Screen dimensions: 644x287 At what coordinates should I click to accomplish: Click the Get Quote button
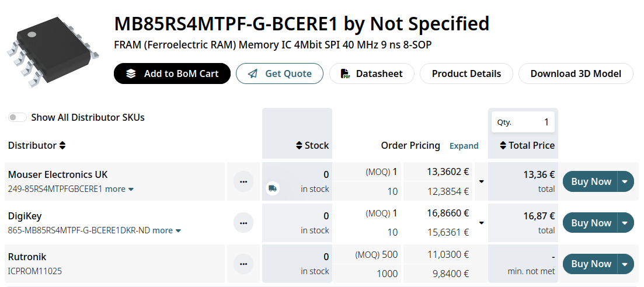click(279, 73)
